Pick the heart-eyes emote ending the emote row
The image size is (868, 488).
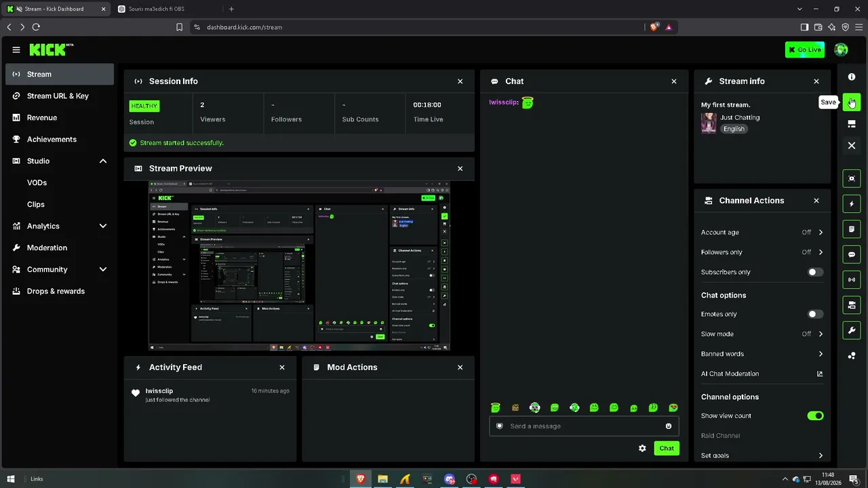point(673,407)
